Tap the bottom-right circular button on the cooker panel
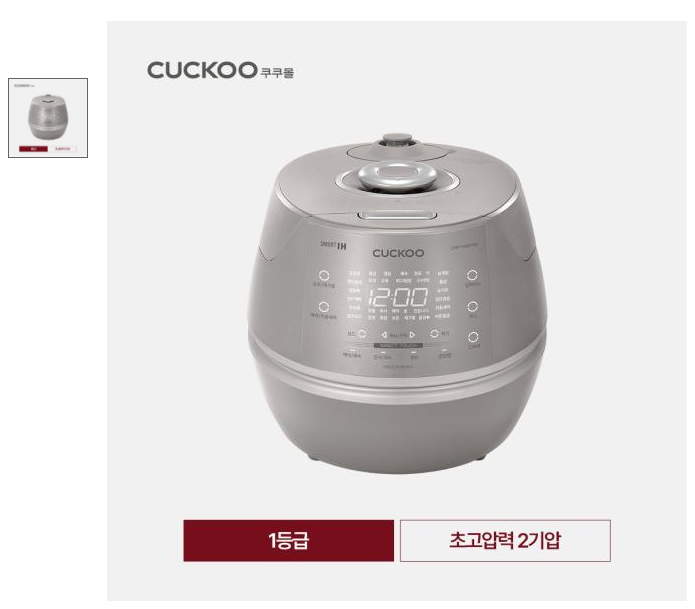 [x=473, y=336]
